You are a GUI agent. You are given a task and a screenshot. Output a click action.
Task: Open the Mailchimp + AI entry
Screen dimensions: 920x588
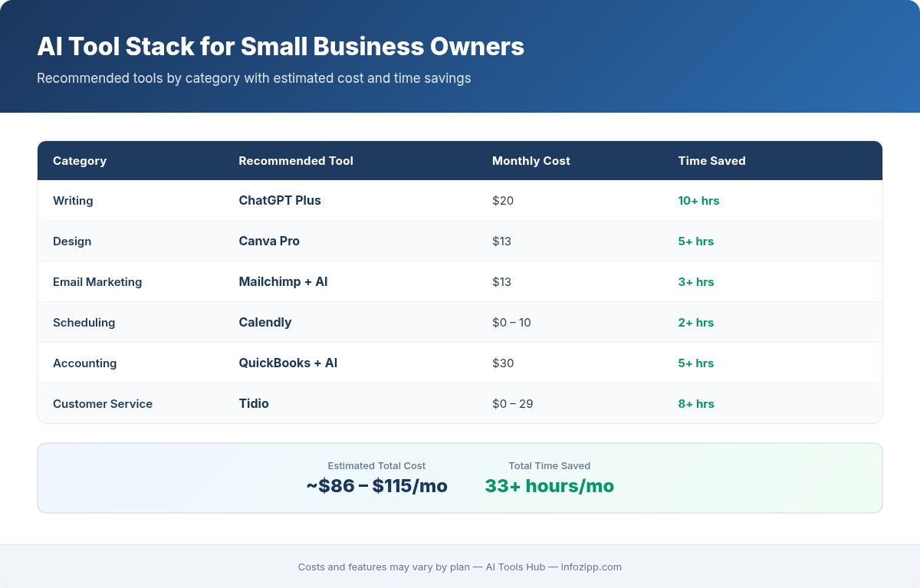point(283,281)
